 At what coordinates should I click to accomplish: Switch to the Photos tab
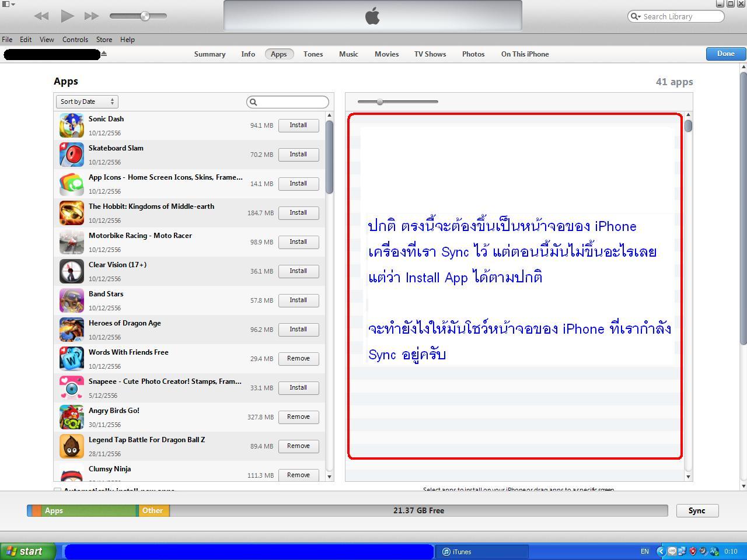[473, 54]
